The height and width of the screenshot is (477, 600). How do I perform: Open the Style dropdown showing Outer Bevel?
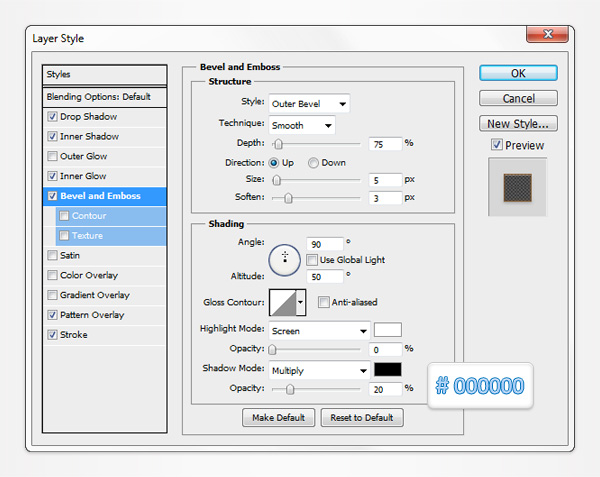[308, 103]
